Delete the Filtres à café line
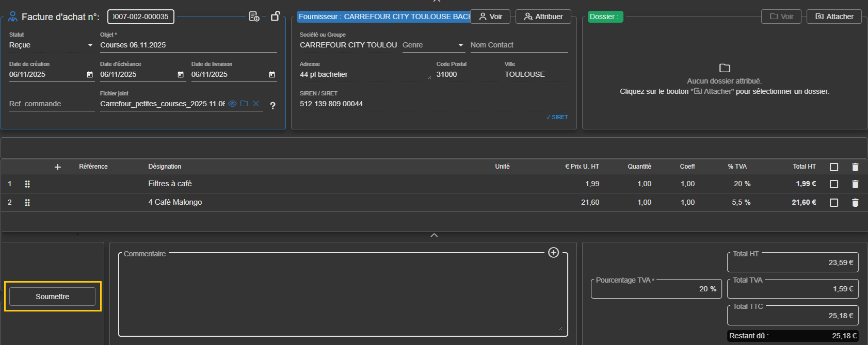This screenshot has height=345, width=868. click(x=855, y=184)
